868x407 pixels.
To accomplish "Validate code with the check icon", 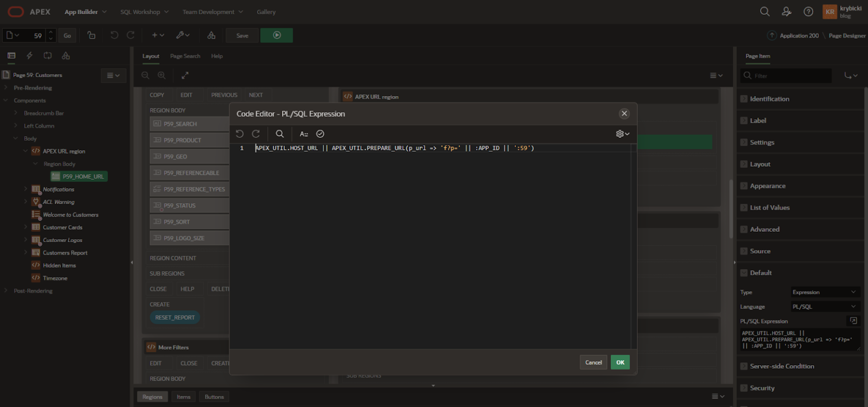I will coord(320,134).
